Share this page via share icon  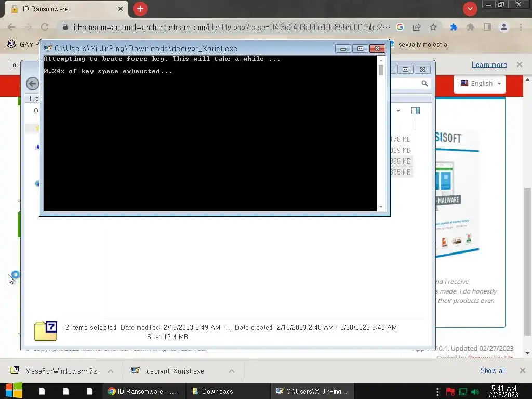point(417,27)
